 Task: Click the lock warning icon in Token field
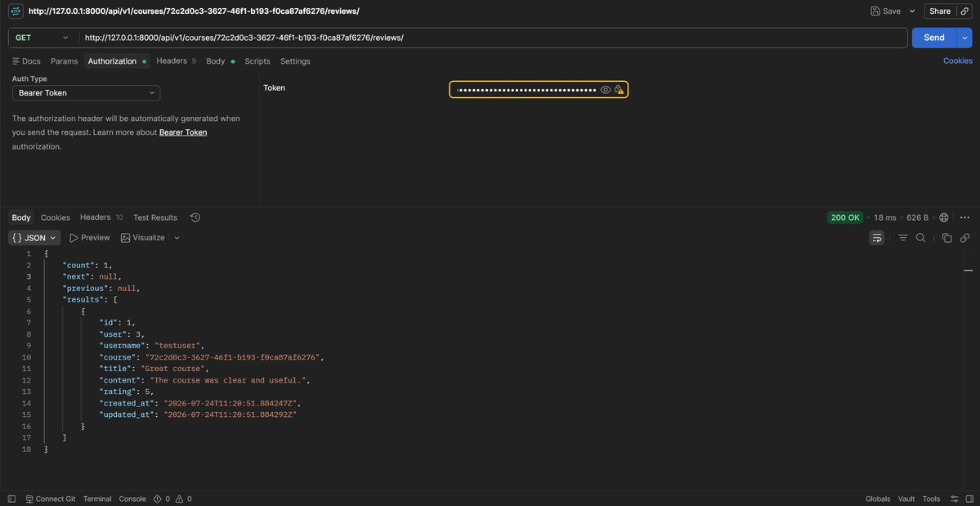(619, 90)
